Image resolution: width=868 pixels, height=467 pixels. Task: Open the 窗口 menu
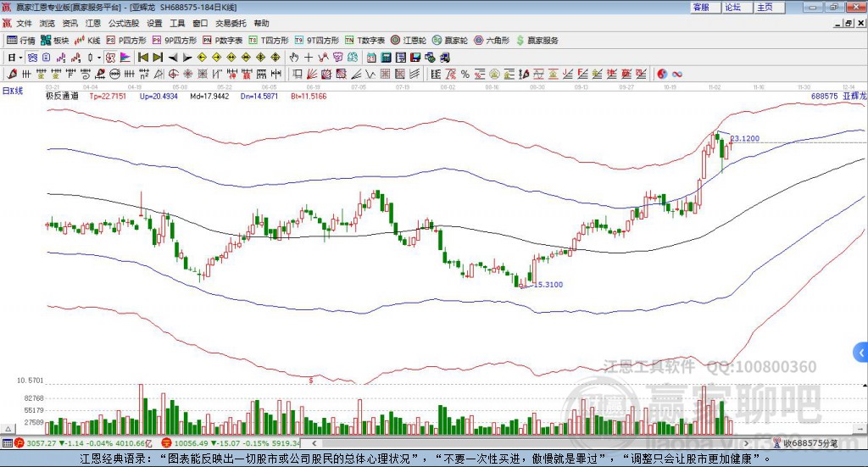point(200,23)
